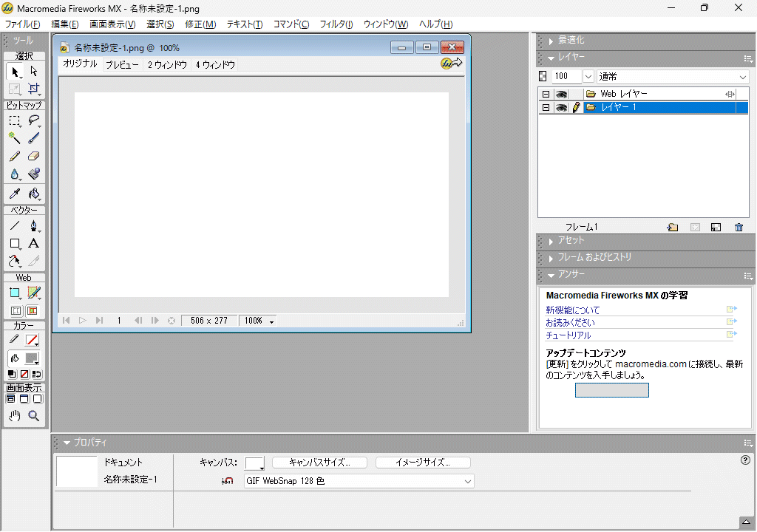Select the Line tool
Image resolution: width=757 pixels, height=532 pixels.
[x=15, y=226]
